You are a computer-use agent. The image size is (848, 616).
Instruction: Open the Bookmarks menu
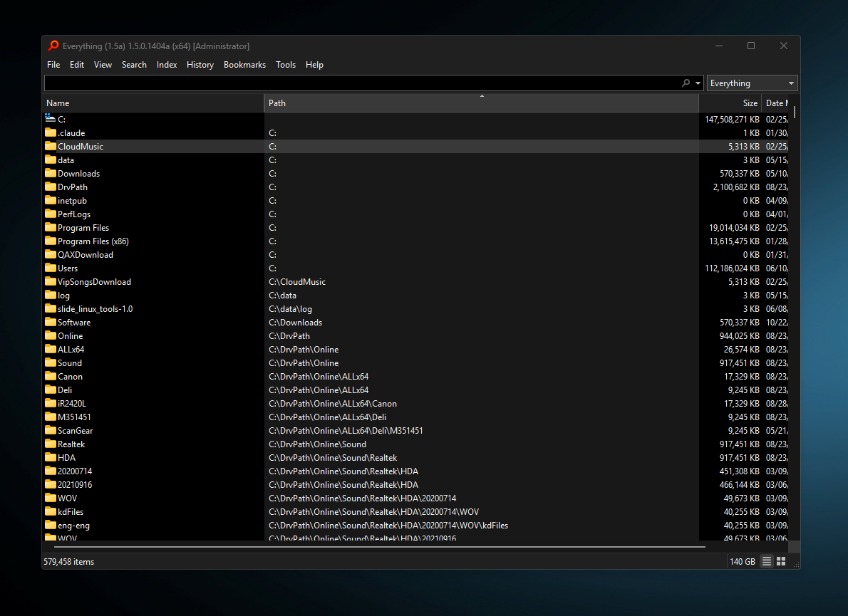(x=244, y=65)
